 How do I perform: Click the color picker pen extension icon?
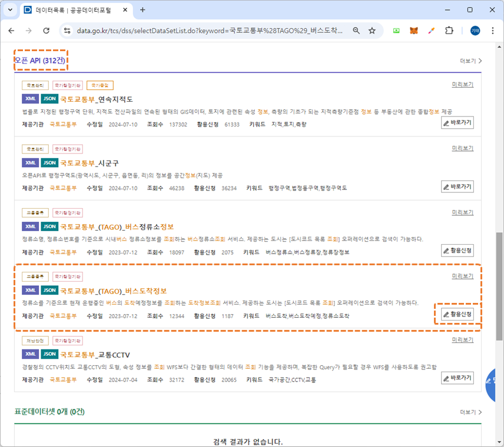point(432,31)
